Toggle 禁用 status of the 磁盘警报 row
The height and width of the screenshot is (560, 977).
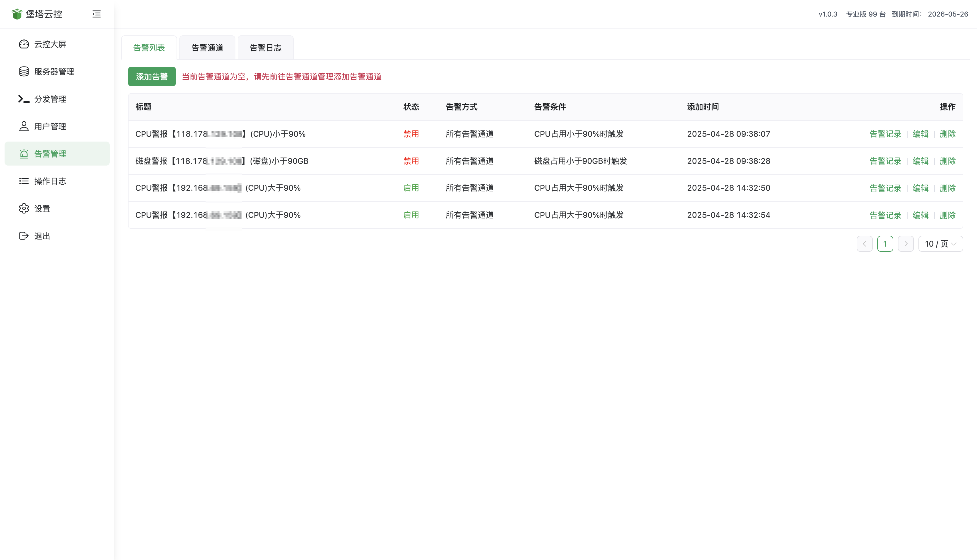(x=411, y=161)
